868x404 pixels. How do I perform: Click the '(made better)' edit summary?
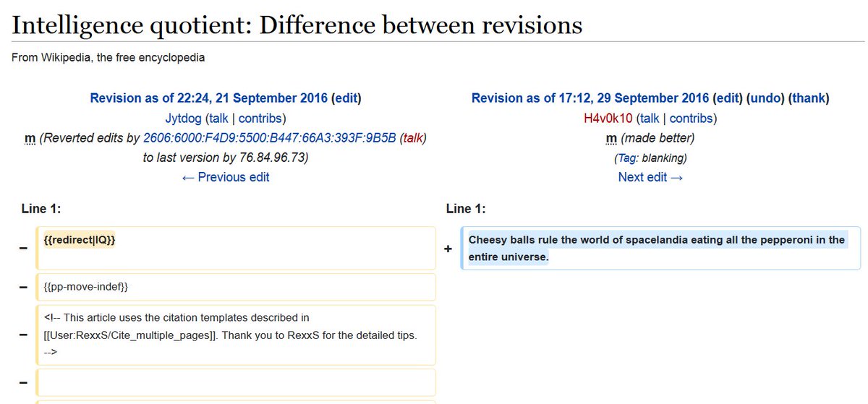[658, 138]
